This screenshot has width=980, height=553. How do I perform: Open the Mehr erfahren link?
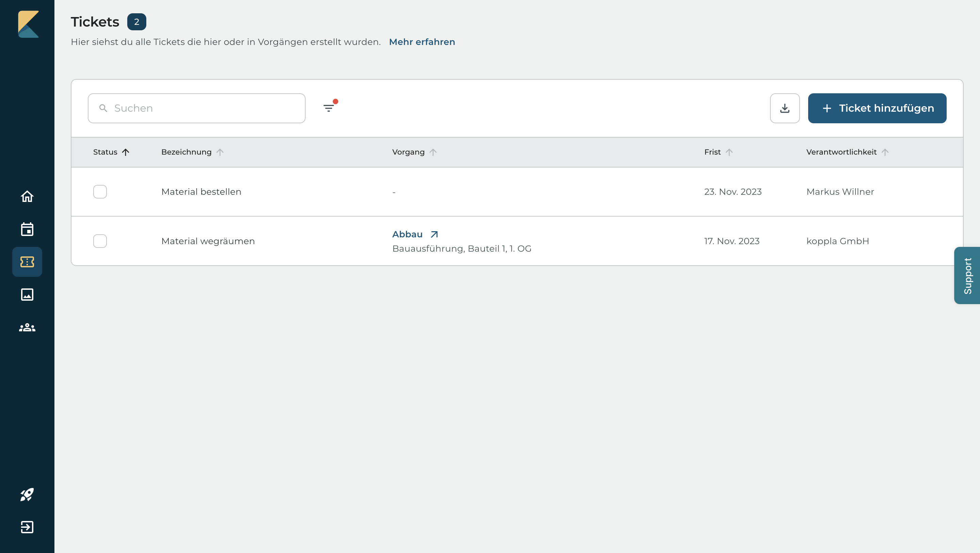point(422,42)
